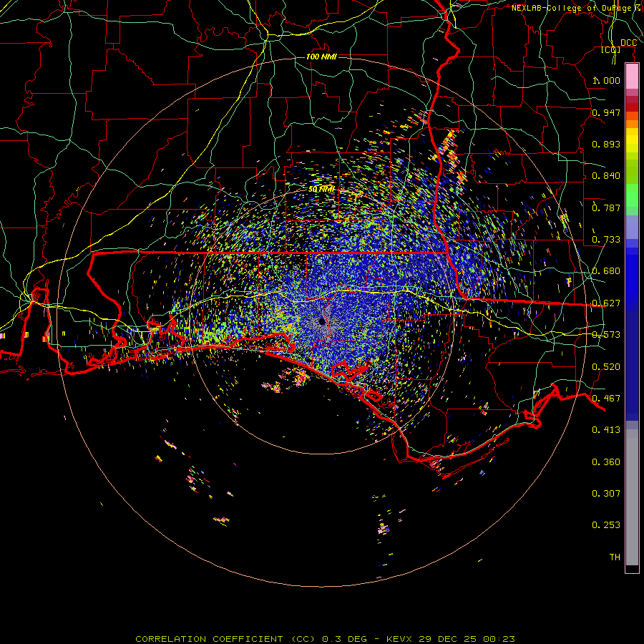Click the 0.467 legend value

point(606,399)
